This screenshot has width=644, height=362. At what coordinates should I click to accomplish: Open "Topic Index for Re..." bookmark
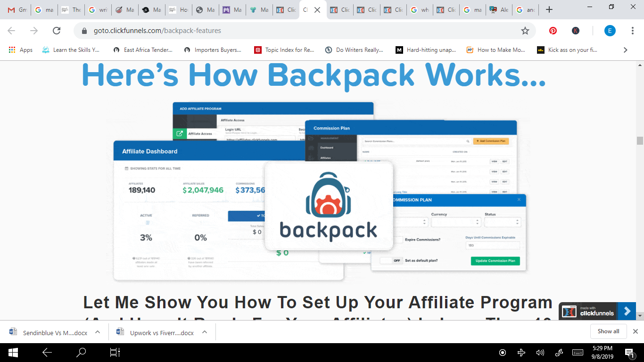(x=284, y=50)
